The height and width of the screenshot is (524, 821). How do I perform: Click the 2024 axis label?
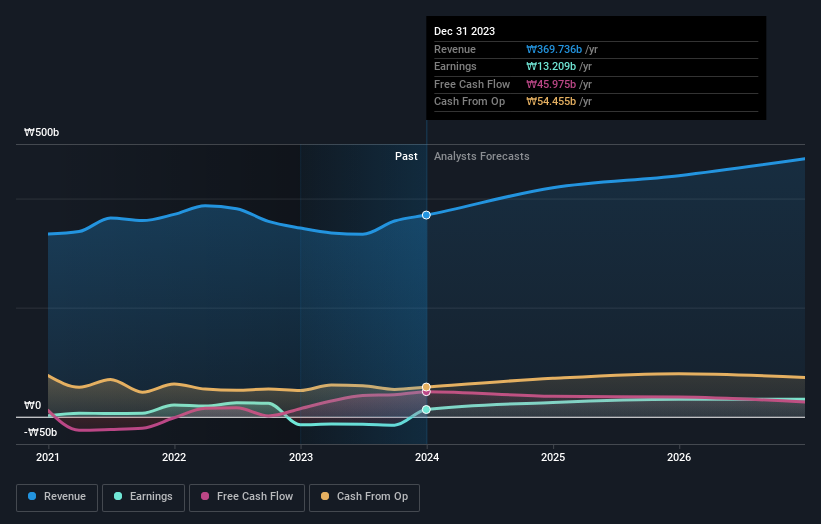click(427, 457)
